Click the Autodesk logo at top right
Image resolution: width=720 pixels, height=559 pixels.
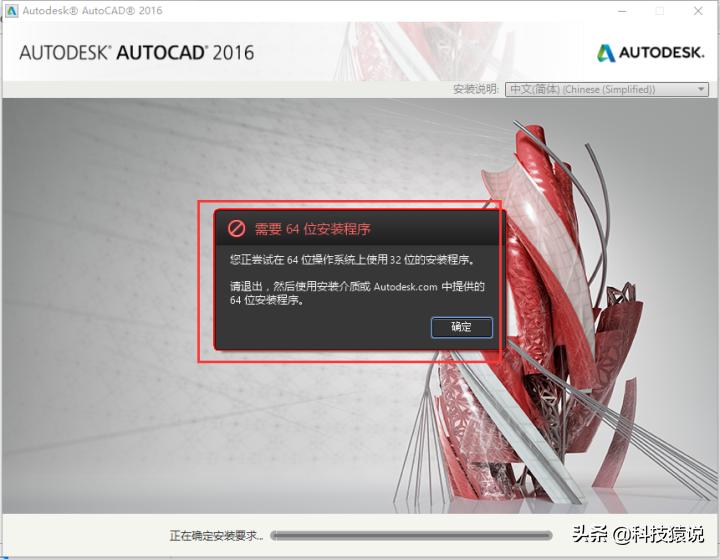click(650, 53)
